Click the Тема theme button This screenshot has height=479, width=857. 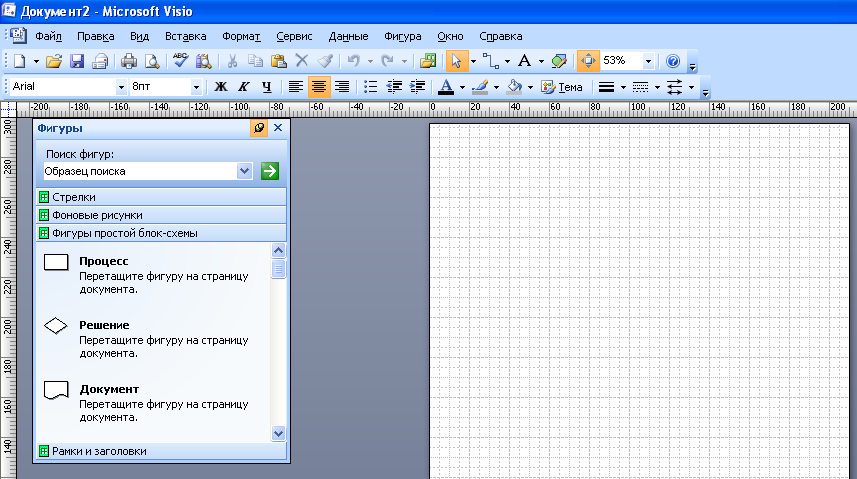coord(561,86)
